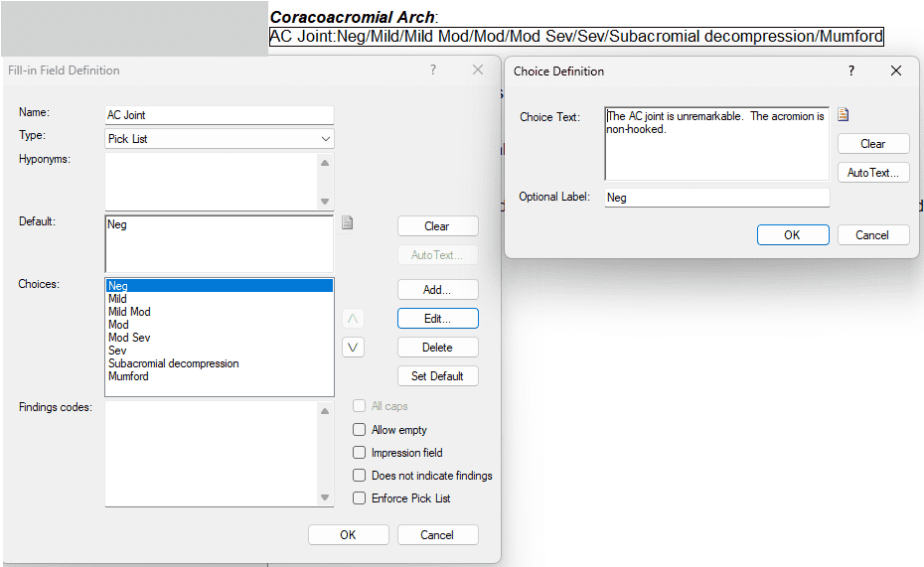The image size is (924, 567).
Task: Tick Does not indicate findings checkbox
Action: point(360,476)
